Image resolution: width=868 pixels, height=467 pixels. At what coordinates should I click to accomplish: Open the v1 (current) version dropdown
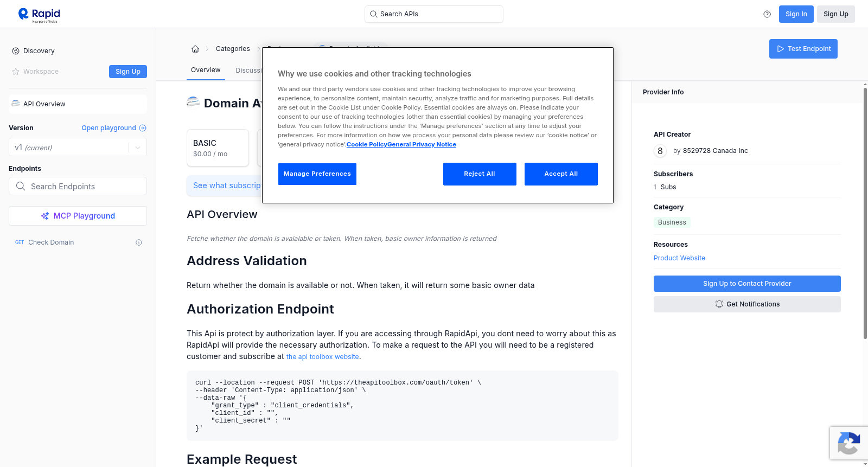[78, 148]
